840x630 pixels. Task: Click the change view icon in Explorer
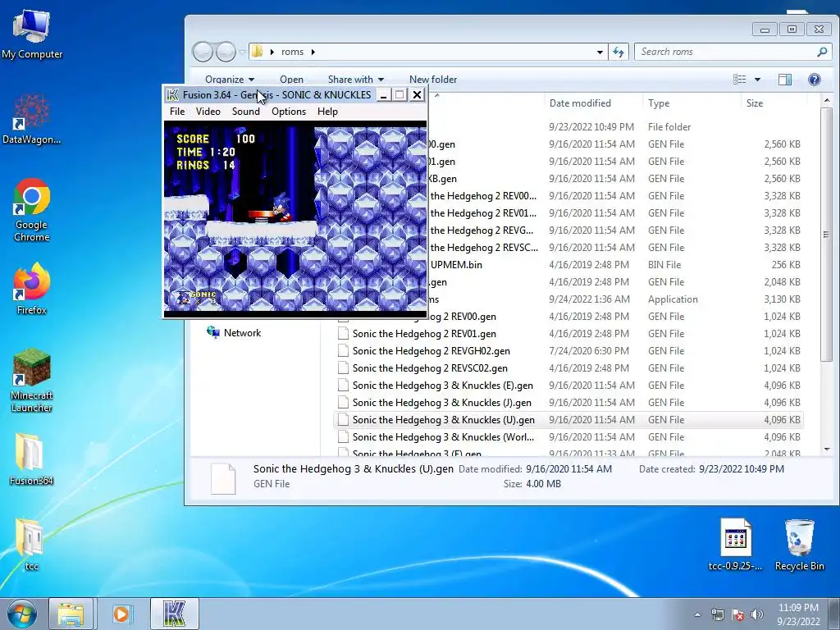point(739,80)
